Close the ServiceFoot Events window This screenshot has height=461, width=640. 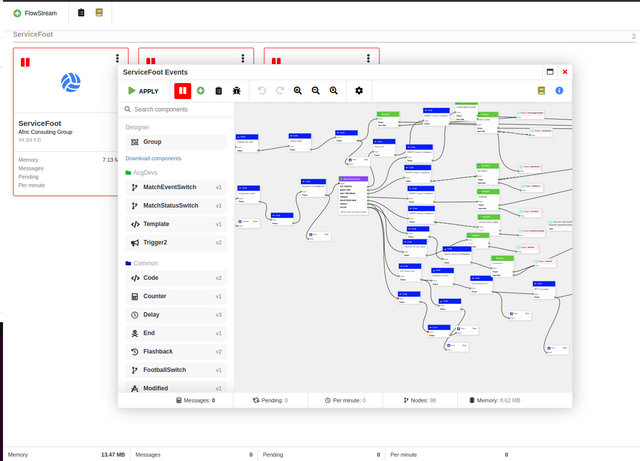[565, 72]
